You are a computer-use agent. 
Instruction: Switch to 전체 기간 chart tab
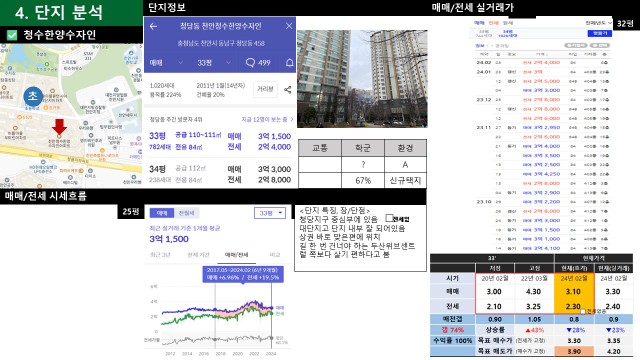coord(198,255)
